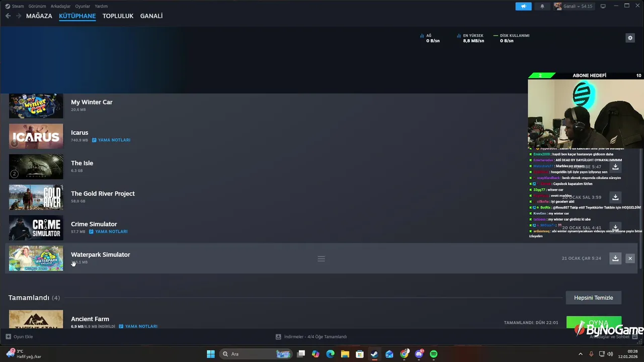Go to the MAĞAZA tab

click(39, 16)
